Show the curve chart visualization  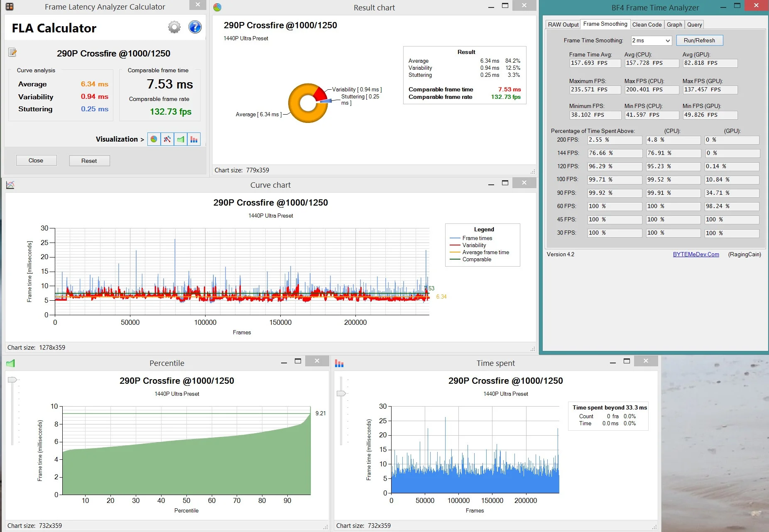click(167, 139)
